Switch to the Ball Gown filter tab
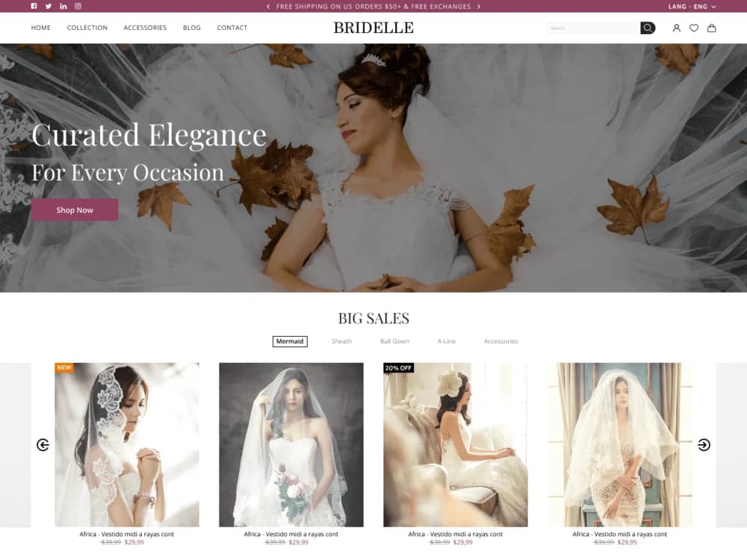The width and height of the screenshot is (747, 560). click(x=394, y=341)
